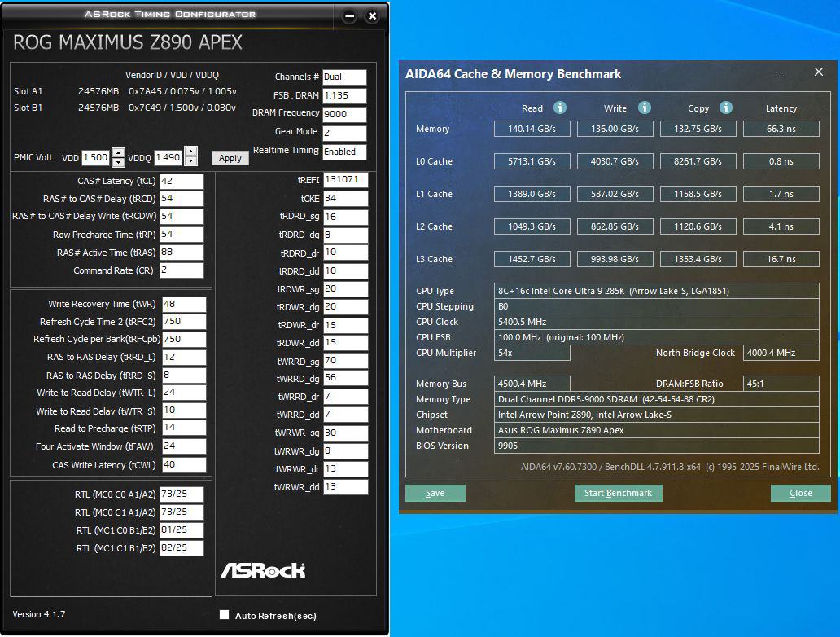Click the tRCDW delay write field
Screen dimensions: 840x637
click(x=182, y=216)
